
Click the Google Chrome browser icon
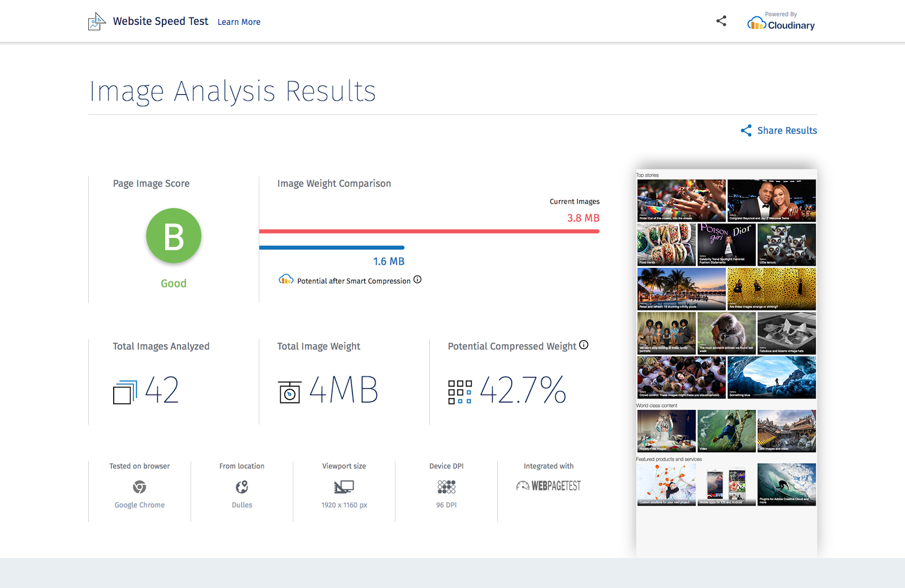139,487
